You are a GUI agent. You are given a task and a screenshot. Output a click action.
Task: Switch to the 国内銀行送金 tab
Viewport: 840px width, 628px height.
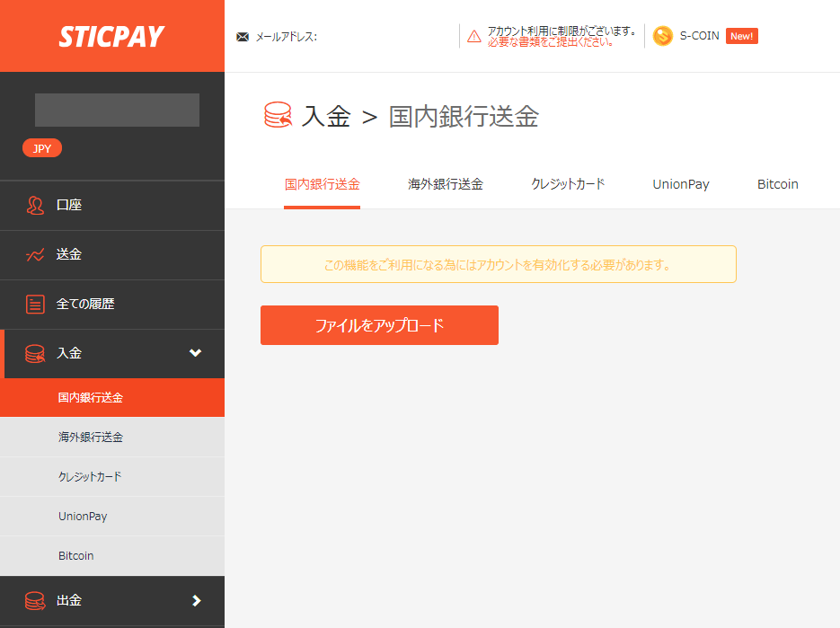(x=322, y=184)
